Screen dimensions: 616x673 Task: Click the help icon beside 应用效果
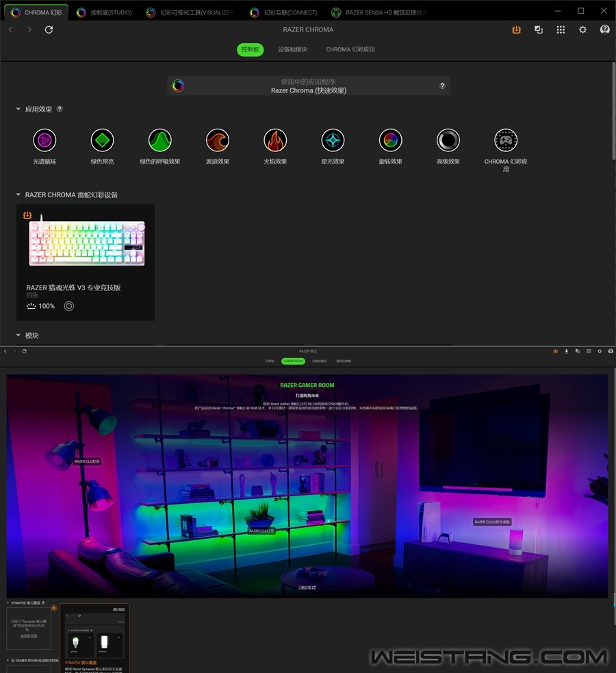coord(60,109)
